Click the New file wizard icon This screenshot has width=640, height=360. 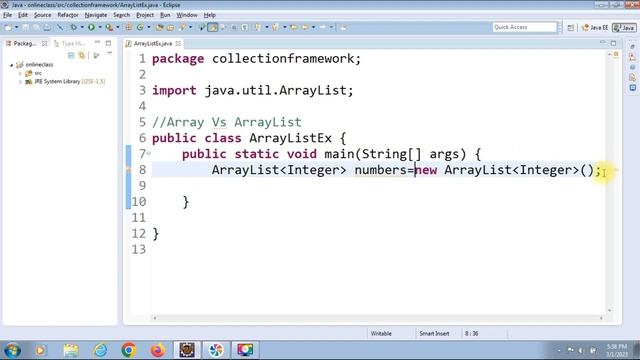8,27
